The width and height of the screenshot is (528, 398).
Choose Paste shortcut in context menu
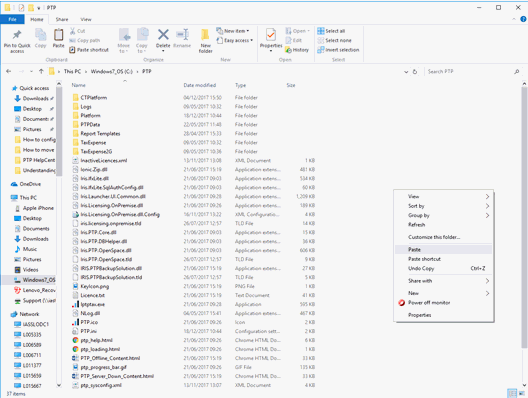pyautogui.click(x=443, y=259)
